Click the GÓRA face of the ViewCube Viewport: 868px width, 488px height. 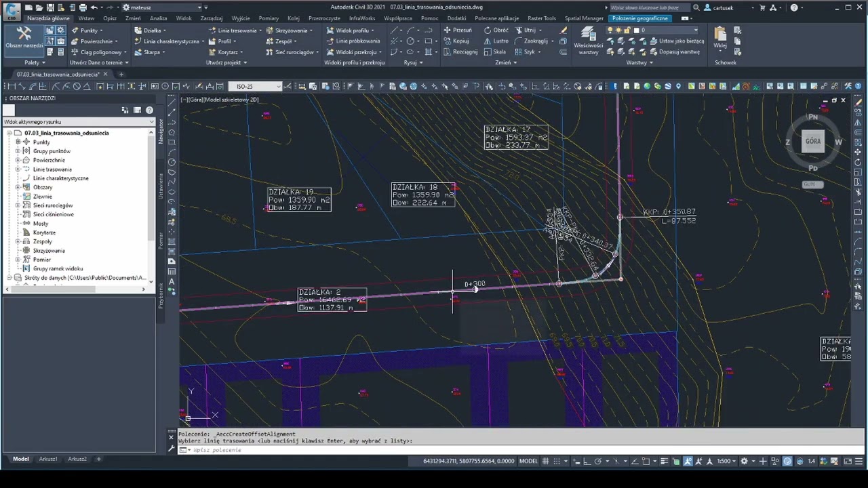click(x=812, y=142)
